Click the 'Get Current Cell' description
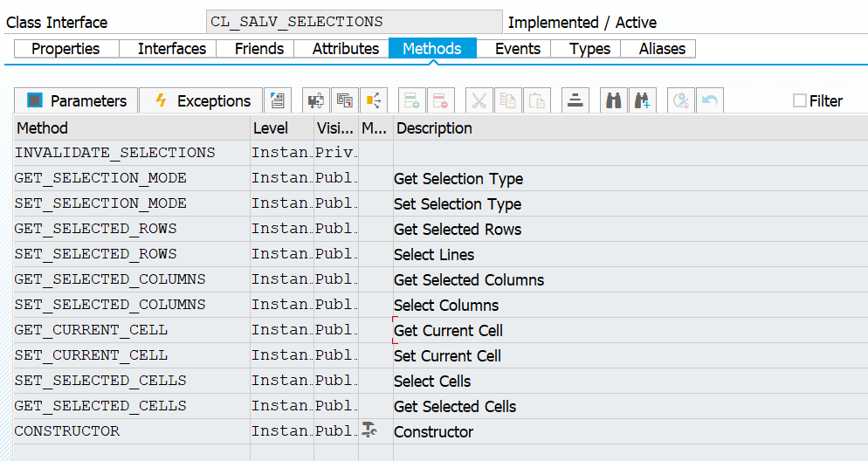This screenshot has width=868, height=461. point(448,330)
